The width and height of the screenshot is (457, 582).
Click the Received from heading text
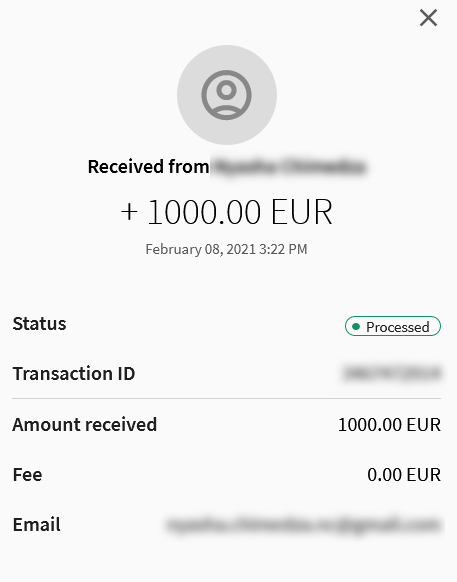coord(148,167)
